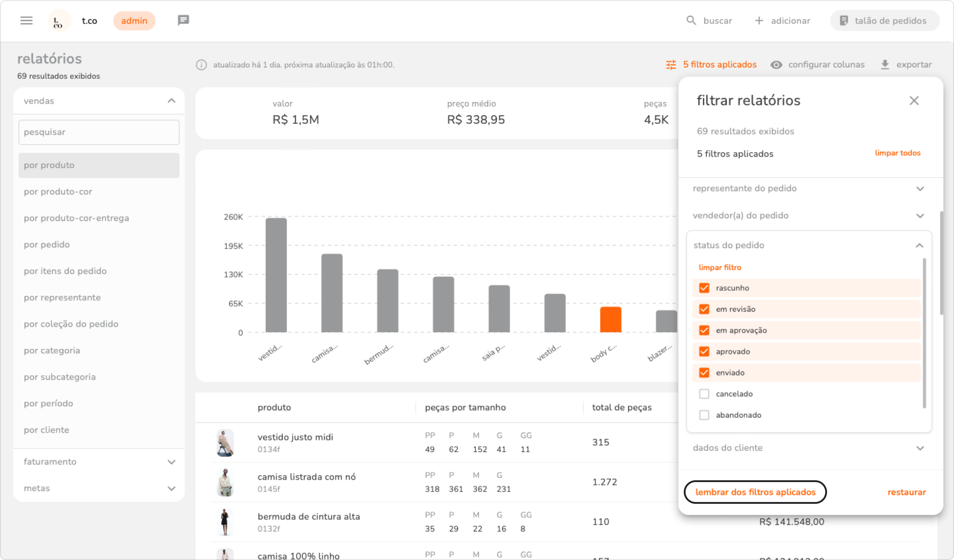Click the info icon near update text
This screenshot has height=560, width=954.
coord(201,65)
